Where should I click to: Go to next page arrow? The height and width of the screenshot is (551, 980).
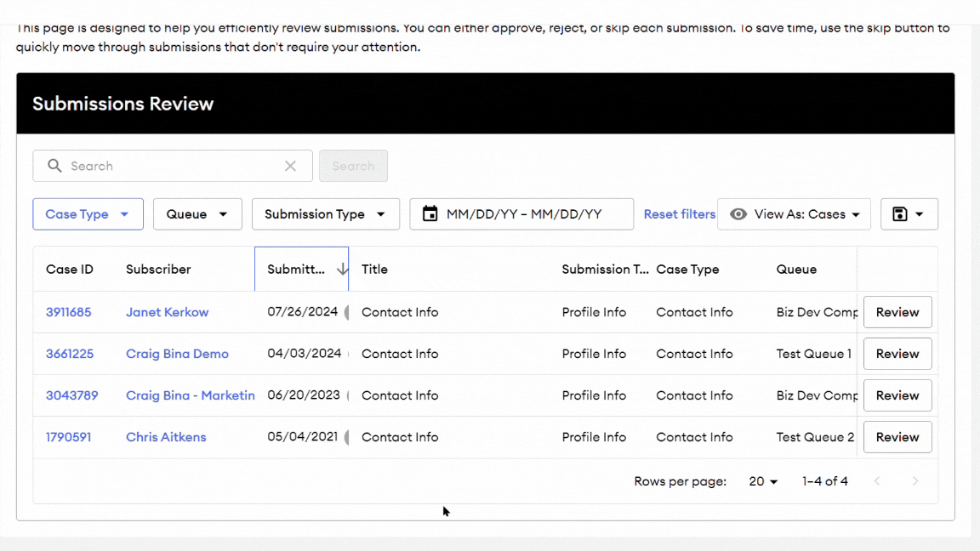click(915, 481)
